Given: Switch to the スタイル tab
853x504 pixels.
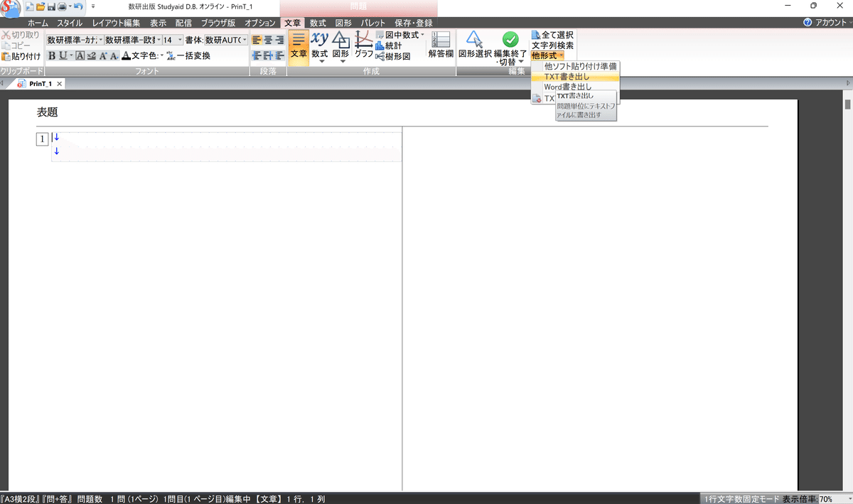Looking at the screenshot, I should pyautogui.click(x=70, y=23).
